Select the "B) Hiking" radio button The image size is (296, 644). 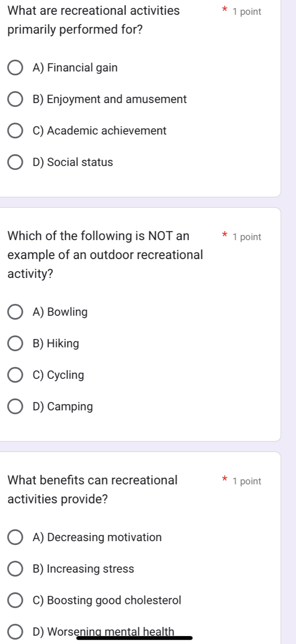click(15, 344)
